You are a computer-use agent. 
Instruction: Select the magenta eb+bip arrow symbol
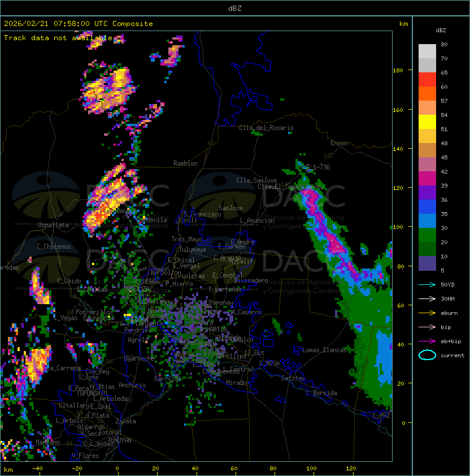coord(427,341)
